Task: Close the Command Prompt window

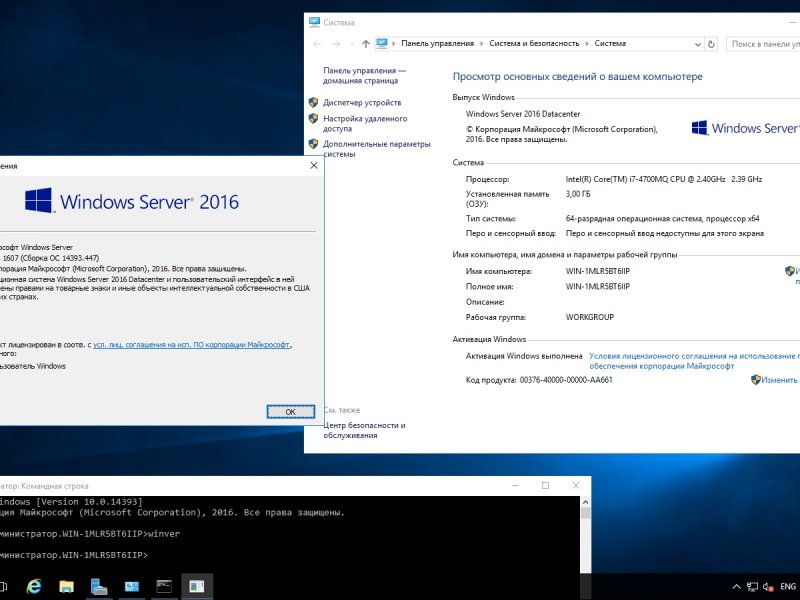Action: 576,486
